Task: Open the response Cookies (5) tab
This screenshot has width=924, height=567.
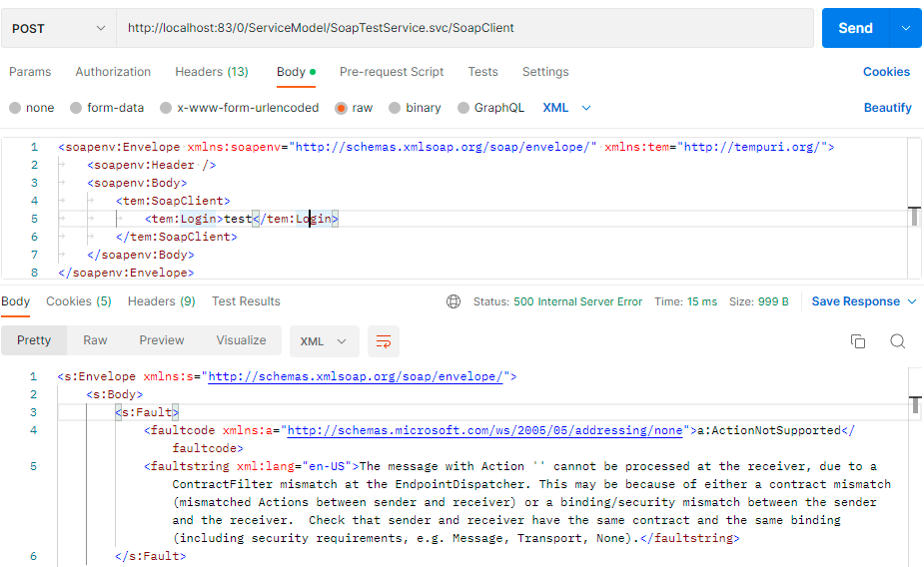Action: (x=78, y=301)
